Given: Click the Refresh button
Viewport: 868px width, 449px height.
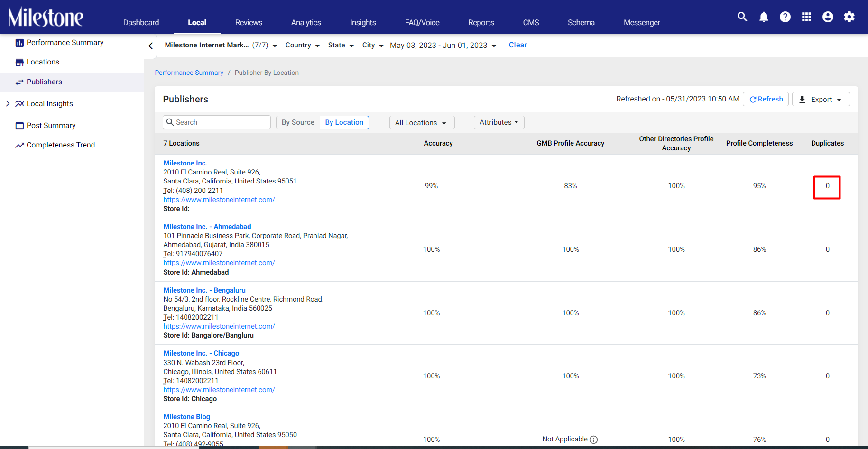Looking at the screenshot, I should point(766,99).
